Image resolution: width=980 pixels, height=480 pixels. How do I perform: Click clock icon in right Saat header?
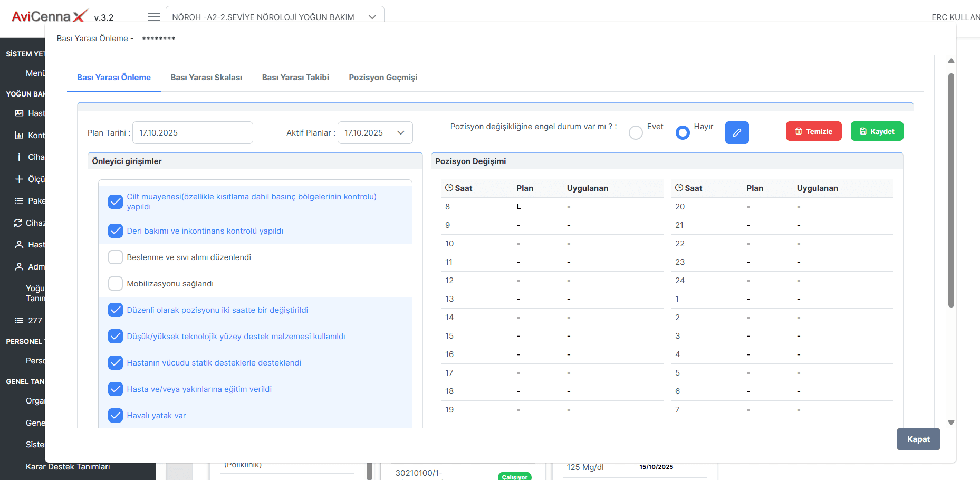tap(679, 188)
